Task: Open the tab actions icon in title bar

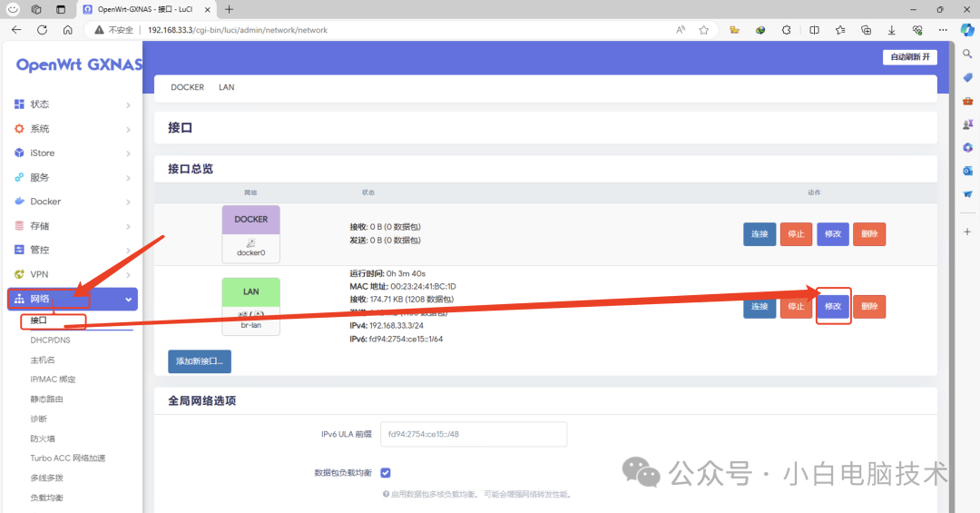Action: point(61,9)
